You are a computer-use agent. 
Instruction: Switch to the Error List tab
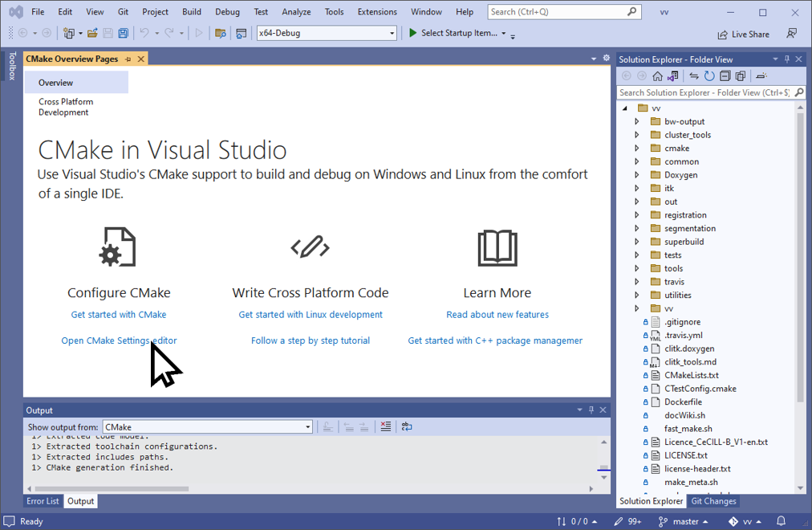(x=43, y=501)
